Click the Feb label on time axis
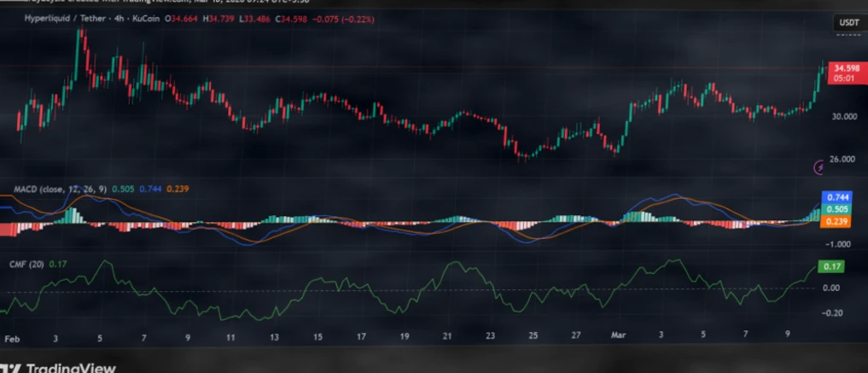Image resolution: width=868 pixels, height=373 pixels. [x=12, y=339]
